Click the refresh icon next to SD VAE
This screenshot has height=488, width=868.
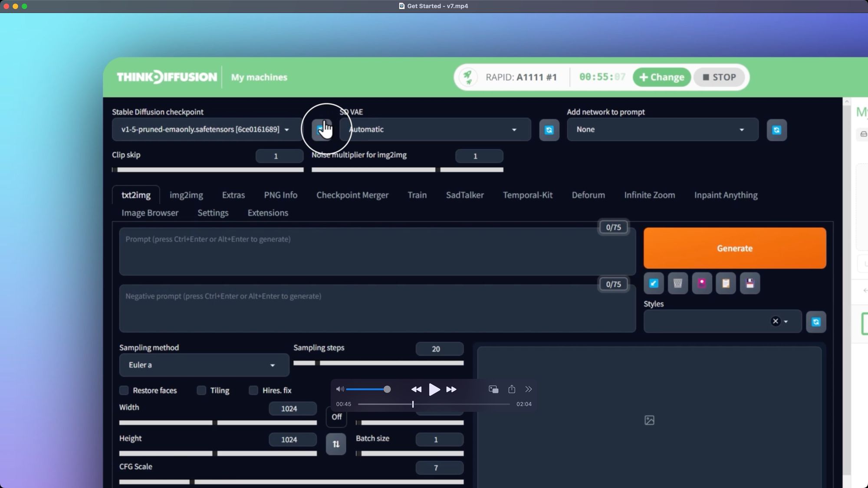[x=549, y=130]
